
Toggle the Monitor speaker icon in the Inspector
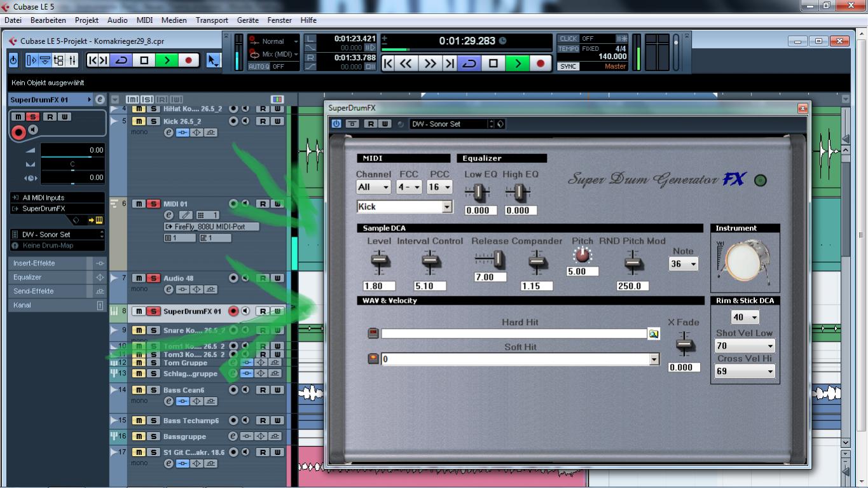[33, 130]
